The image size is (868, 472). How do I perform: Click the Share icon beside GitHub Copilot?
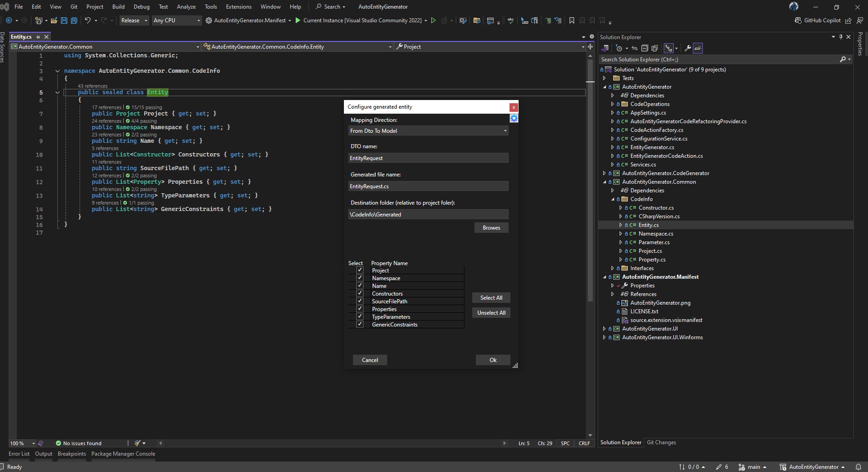pos(848,20)
